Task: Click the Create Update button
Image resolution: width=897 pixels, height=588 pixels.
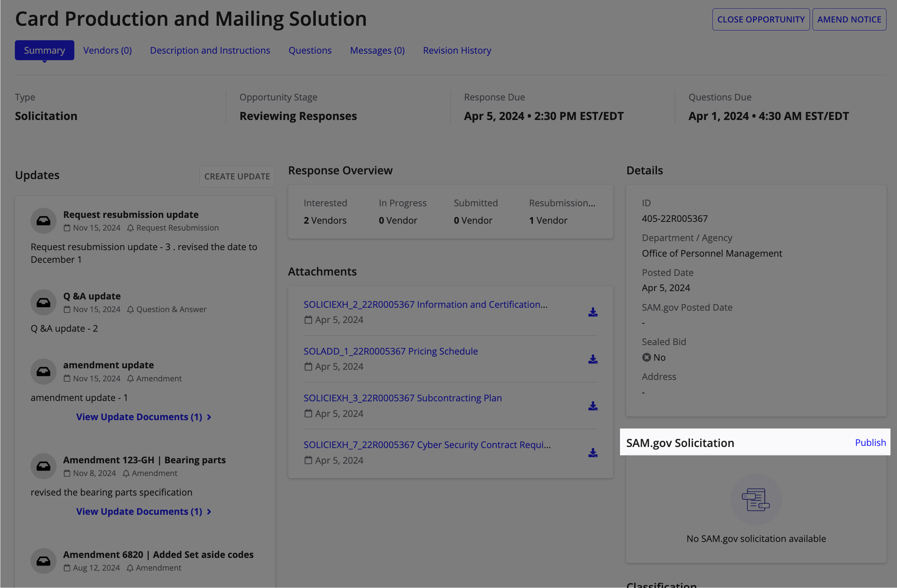Action: click(237, 177)
